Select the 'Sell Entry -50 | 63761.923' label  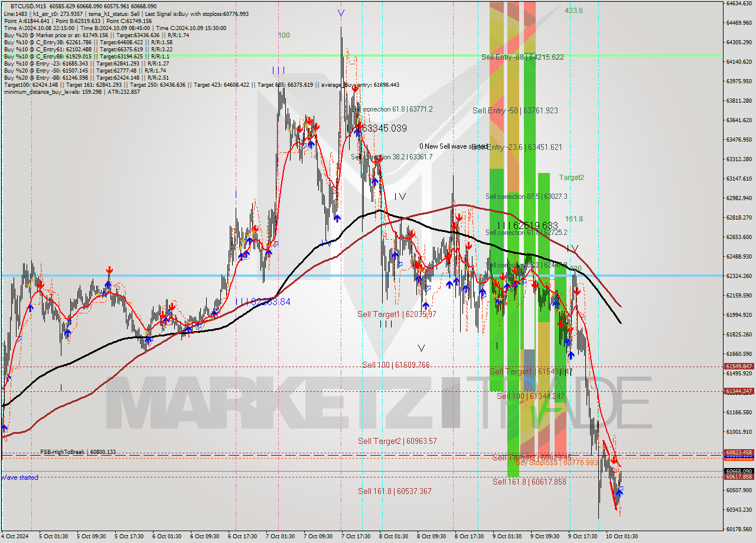(515, 110)
